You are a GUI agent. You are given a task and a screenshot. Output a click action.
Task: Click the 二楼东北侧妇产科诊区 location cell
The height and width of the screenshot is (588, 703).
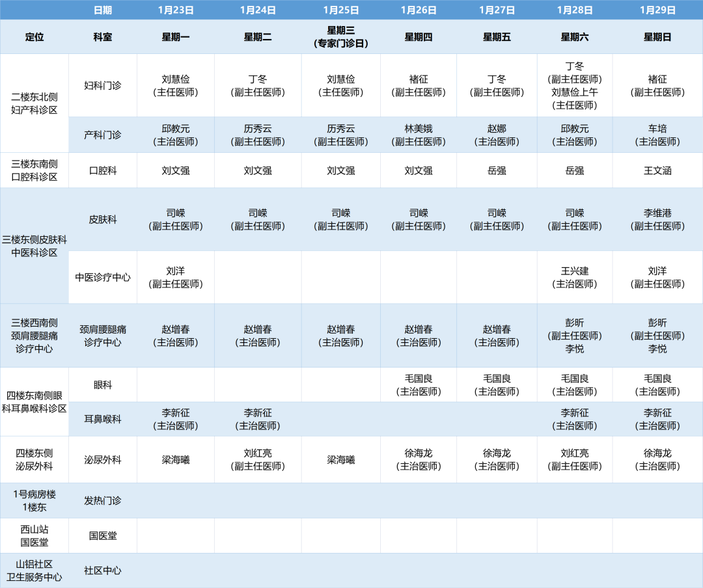[x=34, y=103]
